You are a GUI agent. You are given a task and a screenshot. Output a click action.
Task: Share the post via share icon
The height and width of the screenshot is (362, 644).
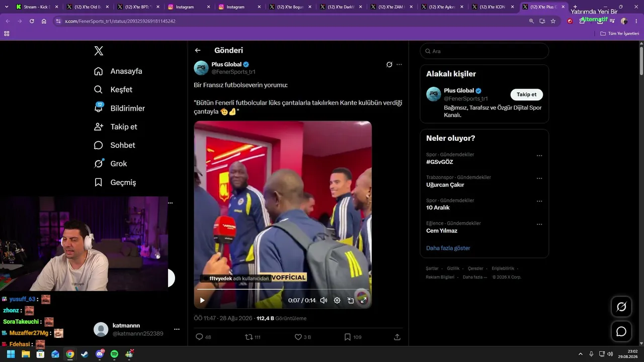coord(397,337)
